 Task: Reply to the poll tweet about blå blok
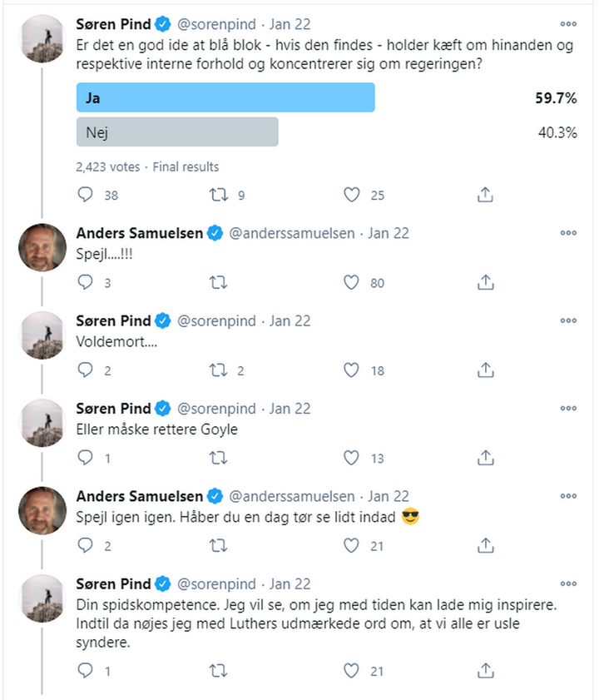(85, 196)
